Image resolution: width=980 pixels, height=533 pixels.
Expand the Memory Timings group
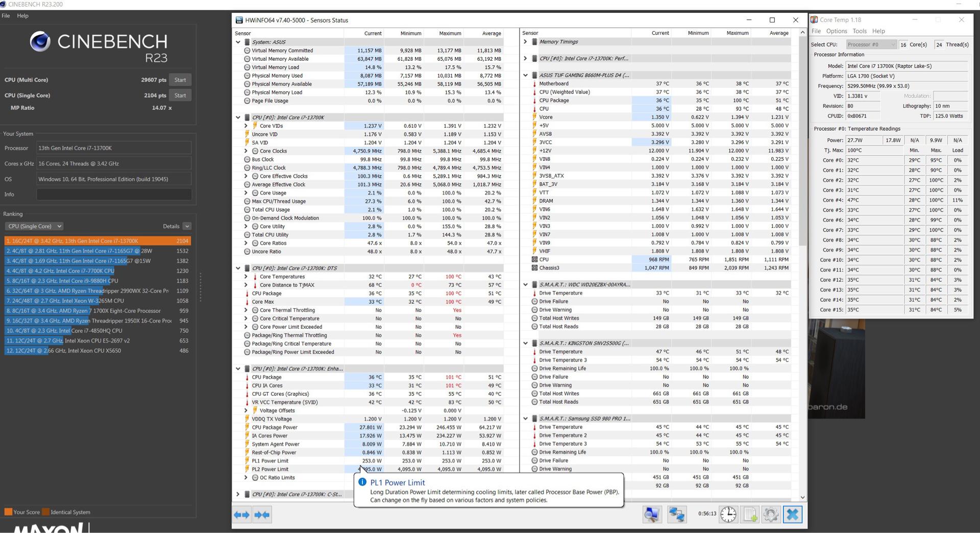coord(525,42)
